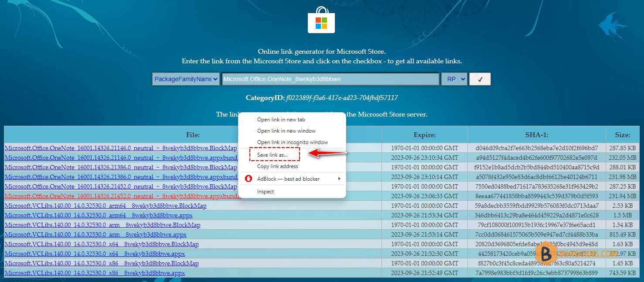Open the RP ring dropdown
644x282 pixels.
[x=454, y=79]
